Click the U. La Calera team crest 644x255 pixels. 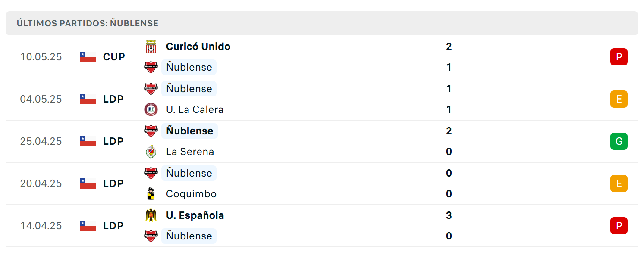[151, 109]
